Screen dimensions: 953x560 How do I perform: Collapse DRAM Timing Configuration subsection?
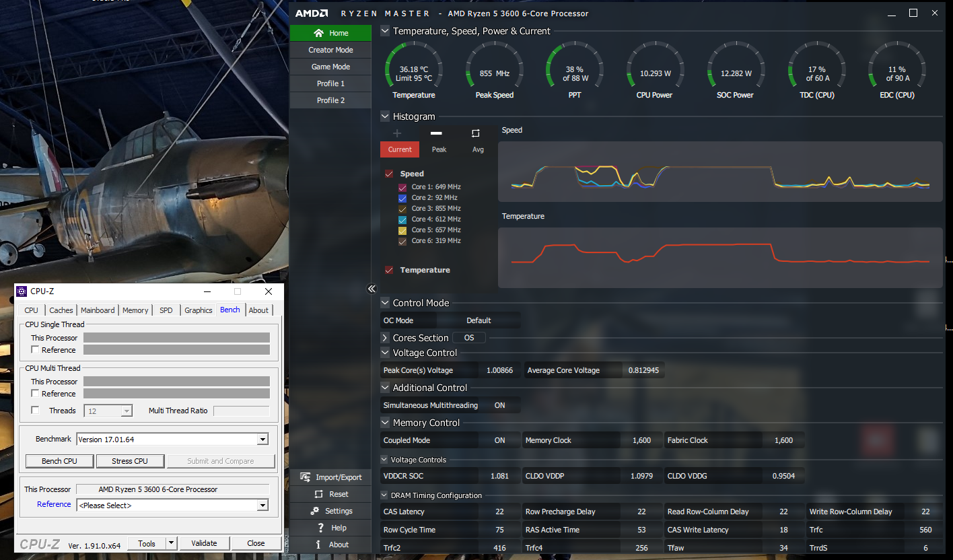pos(384,495)
